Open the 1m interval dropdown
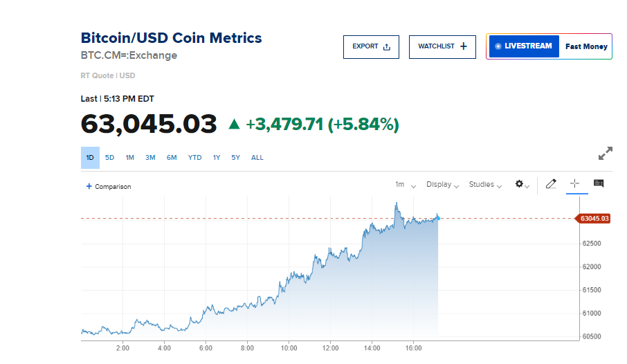Image resolution: width=627 pixels, height=364 pixels. coord(405,185)
